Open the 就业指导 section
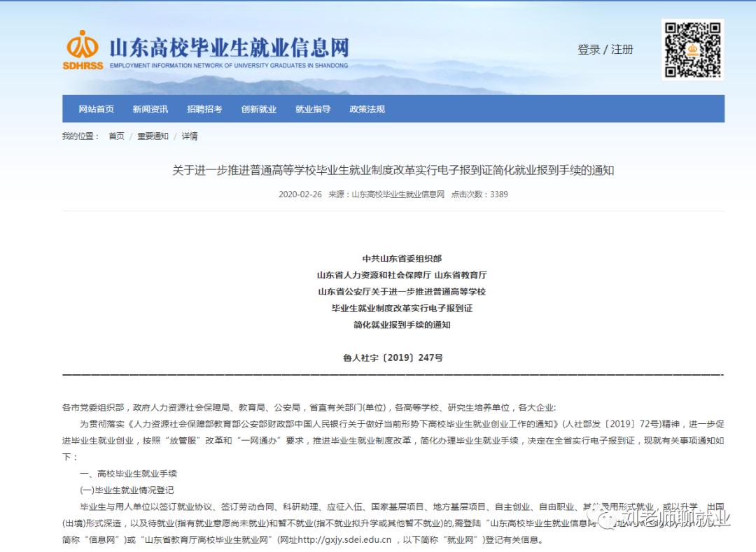 [x=312, y=108]
